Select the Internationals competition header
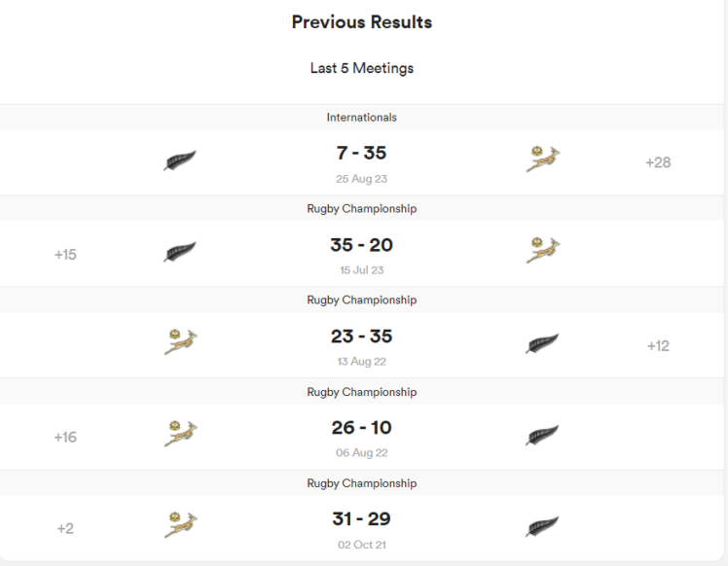 tap(362, 118)
